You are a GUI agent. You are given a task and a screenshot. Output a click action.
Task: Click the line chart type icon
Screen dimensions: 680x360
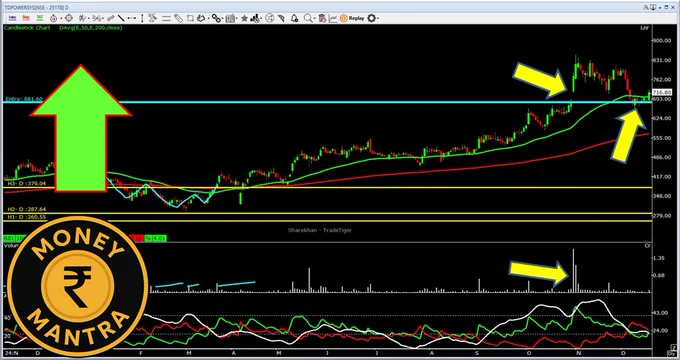(333, 18)
